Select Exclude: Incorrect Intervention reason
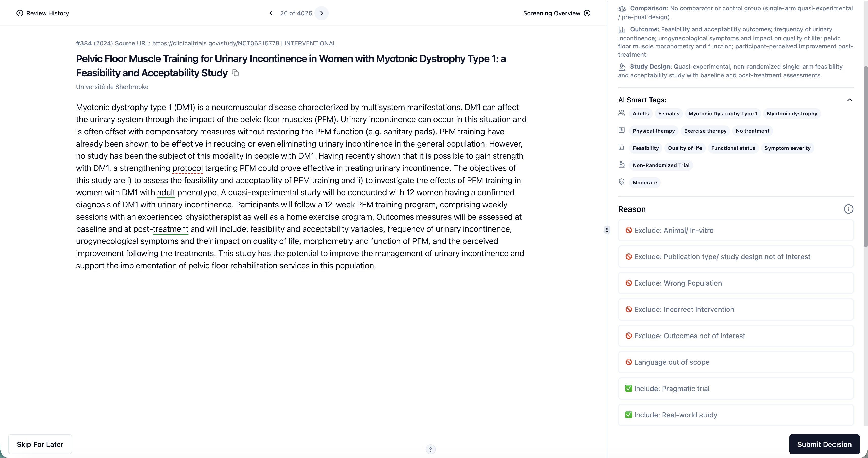 [736, 309]
